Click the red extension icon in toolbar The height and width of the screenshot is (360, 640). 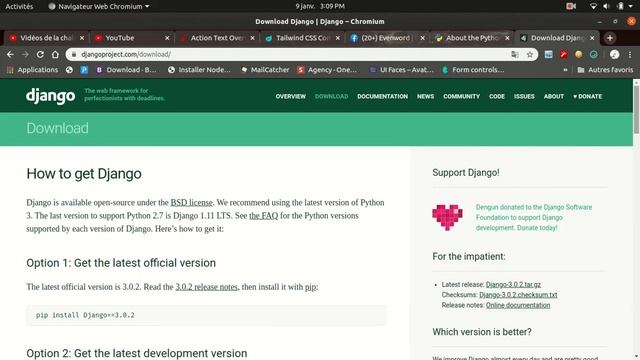[564, 54]
